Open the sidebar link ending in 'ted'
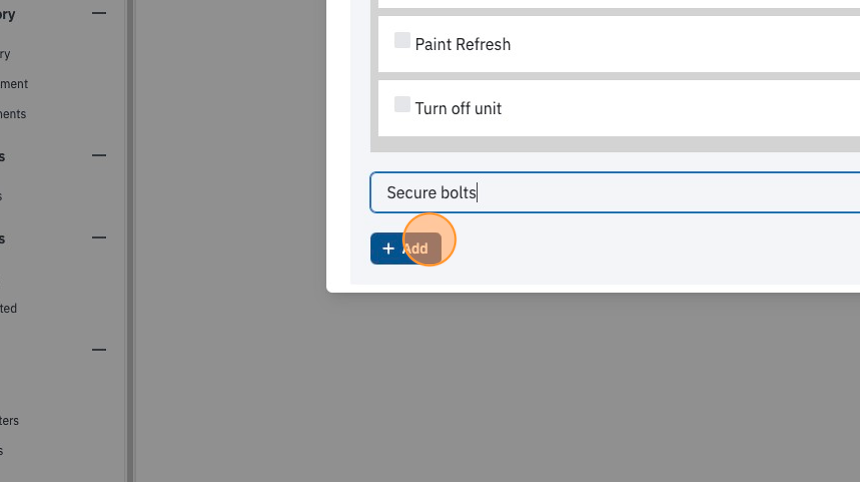The height and width of the screenshot is (482, 860). click(x=8, y=308)
